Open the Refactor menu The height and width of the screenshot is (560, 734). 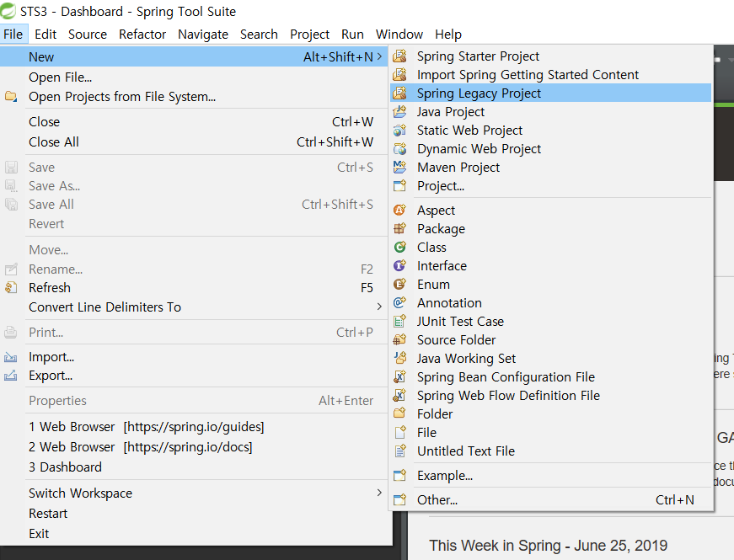coord(142,35)
